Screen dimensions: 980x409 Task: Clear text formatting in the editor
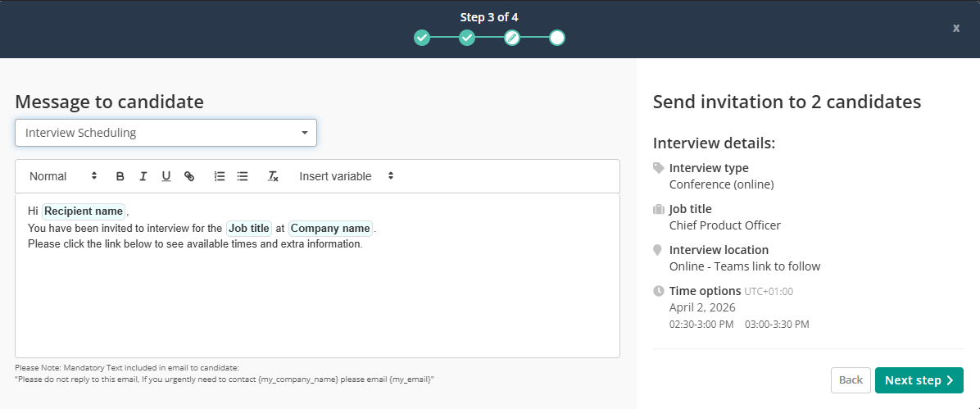click(274, 176)
